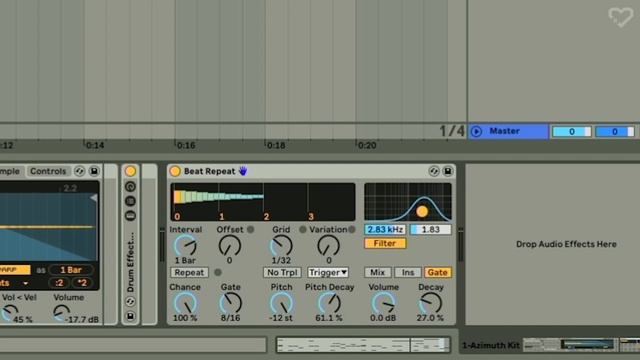640x360 pixels.
Task: Select the Gate output mode
Action: (x=438, y=272)
